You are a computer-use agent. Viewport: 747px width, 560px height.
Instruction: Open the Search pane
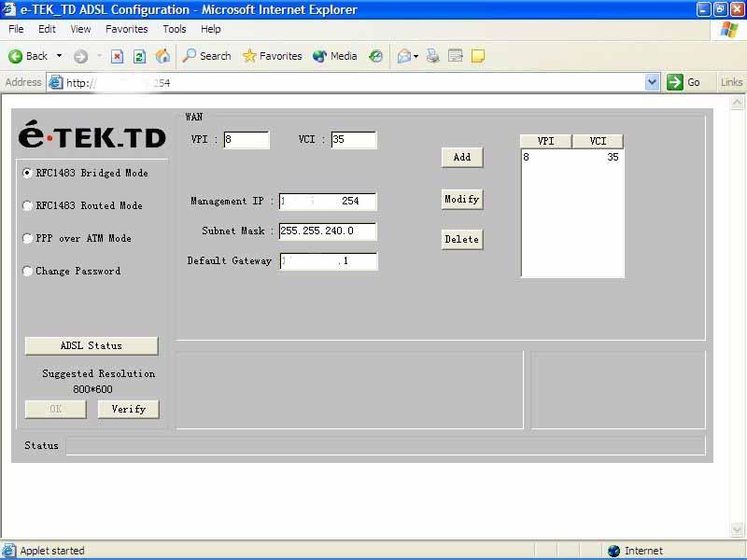pos(206,56)
